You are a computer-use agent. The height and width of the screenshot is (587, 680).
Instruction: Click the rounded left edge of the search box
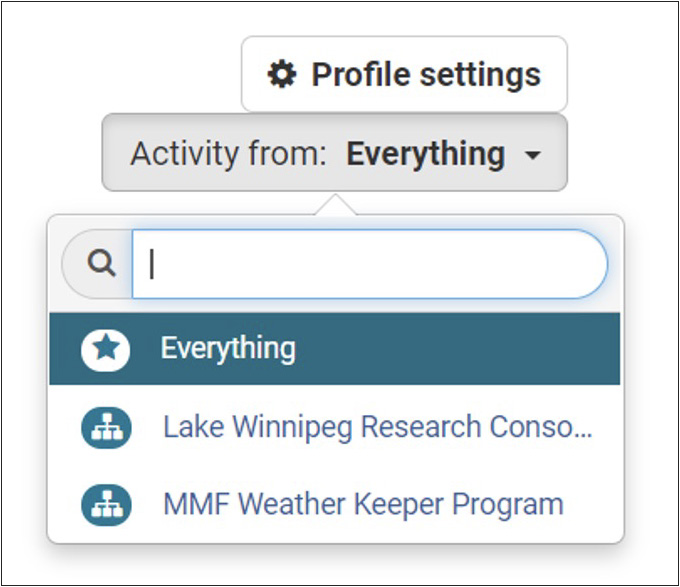(72, 264)
